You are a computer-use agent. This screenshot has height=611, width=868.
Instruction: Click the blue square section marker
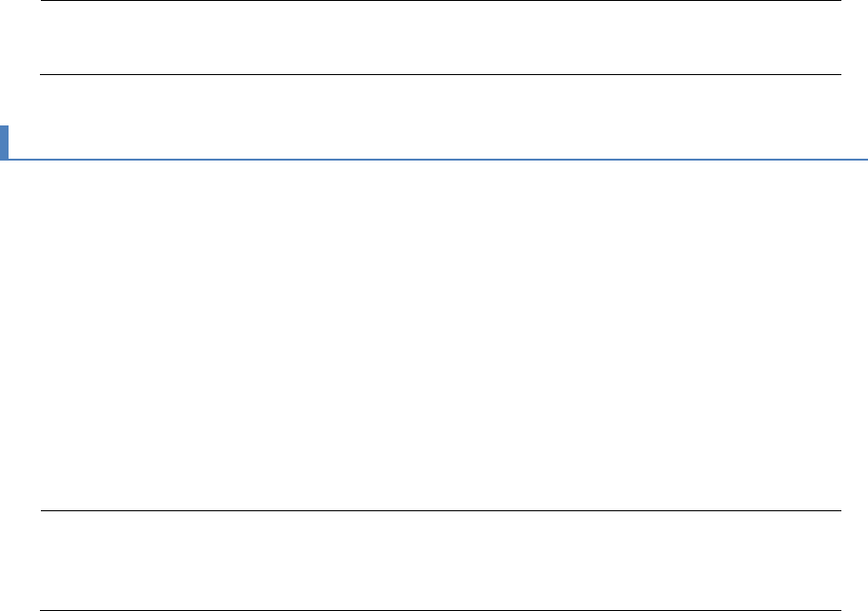[x=4, y=143]
